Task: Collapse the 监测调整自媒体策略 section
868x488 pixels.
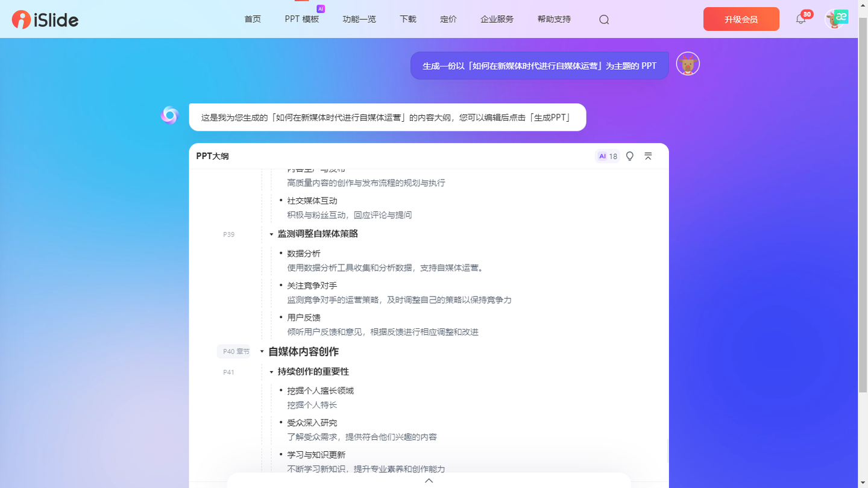Action: click(x=271, y=234)
